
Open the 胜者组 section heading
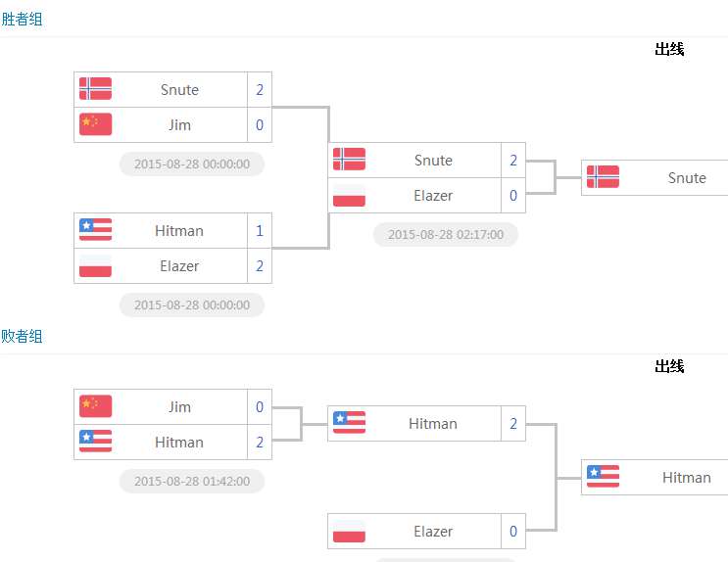[22, 19]
